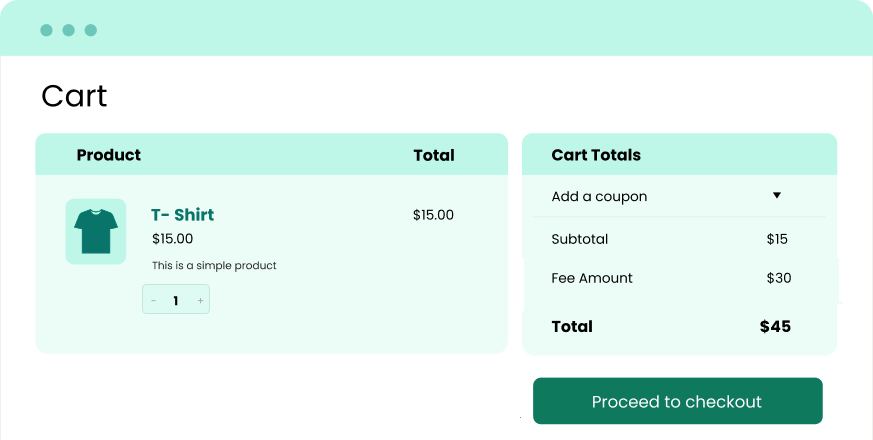
Task: Expand the Add a coupon arrow
Action: point(776,196)
